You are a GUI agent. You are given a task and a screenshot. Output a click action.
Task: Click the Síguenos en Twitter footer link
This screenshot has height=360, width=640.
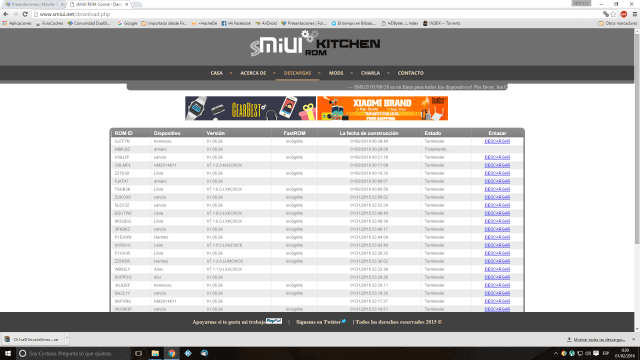(318, 322)
